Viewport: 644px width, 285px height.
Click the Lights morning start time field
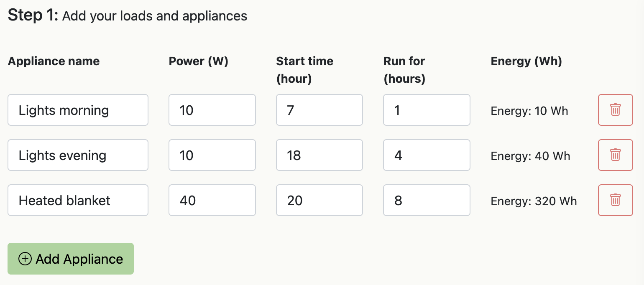[x=319, y=110]
